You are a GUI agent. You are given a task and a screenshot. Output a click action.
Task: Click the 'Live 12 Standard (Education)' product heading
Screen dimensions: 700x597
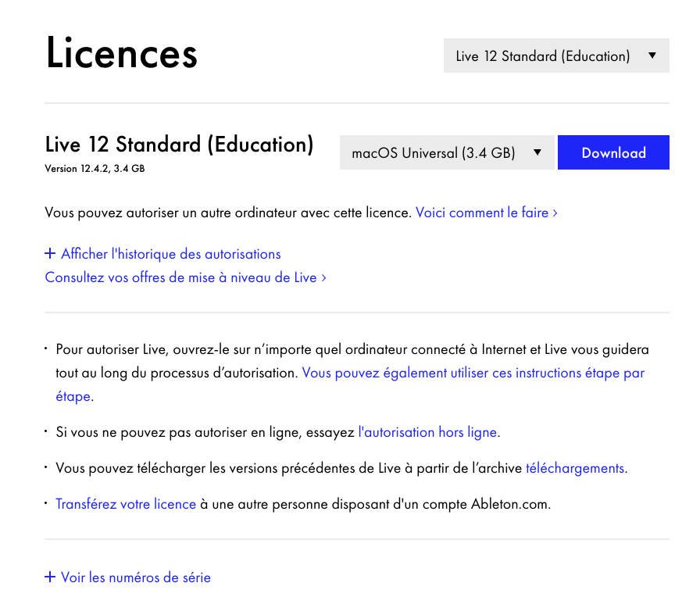pyautogui.click(x=179, y=145)
